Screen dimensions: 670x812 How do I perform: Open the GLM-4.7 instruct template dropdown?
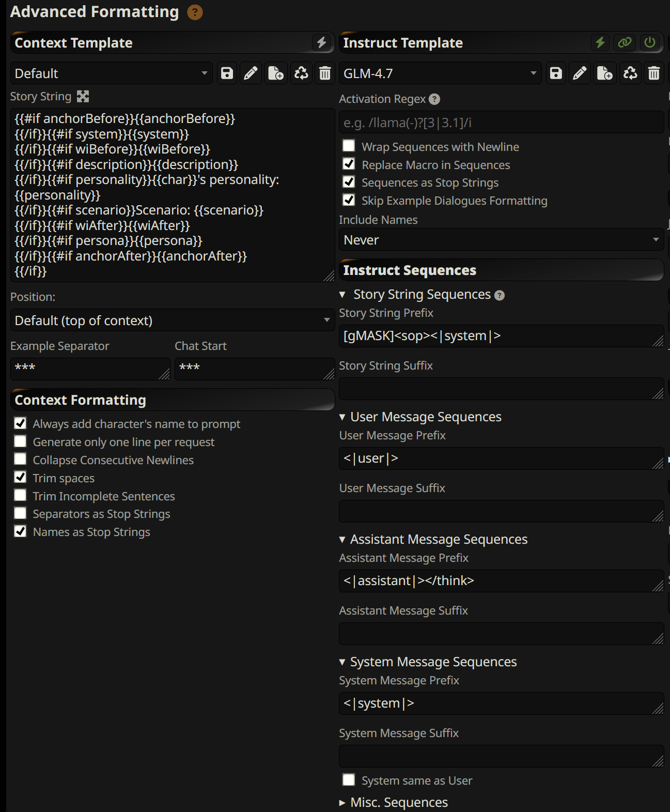click(440, 73)
